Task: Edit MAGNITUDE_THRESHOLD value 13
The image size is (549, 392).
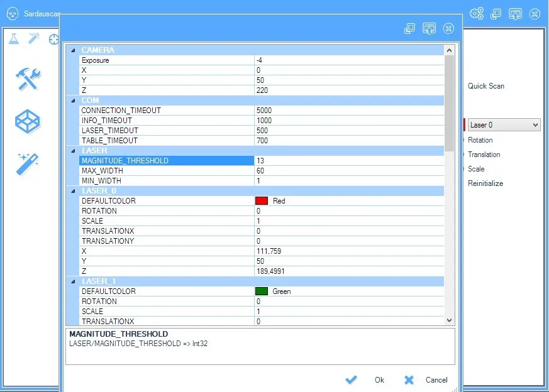Action: point(349,161)
